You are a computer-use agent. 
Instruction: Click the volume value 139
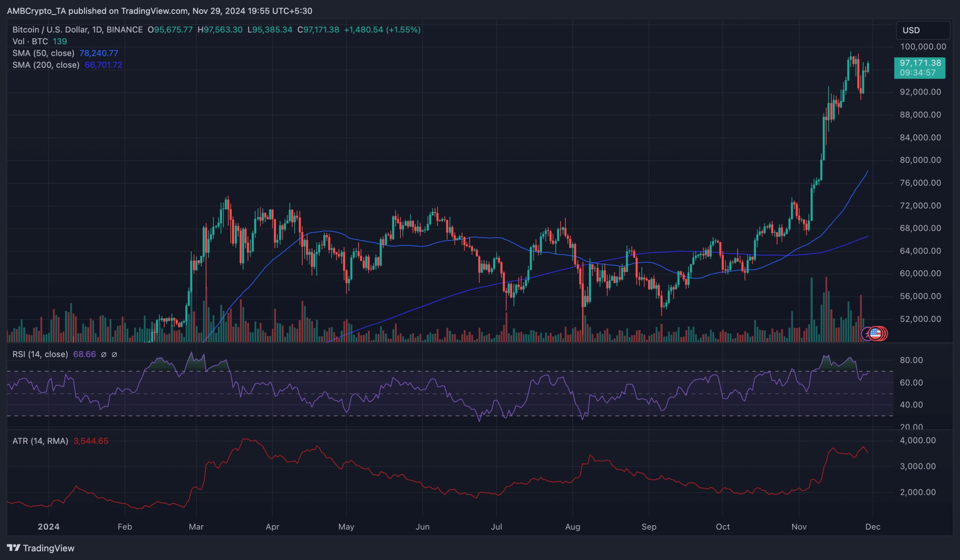(60, 41)
